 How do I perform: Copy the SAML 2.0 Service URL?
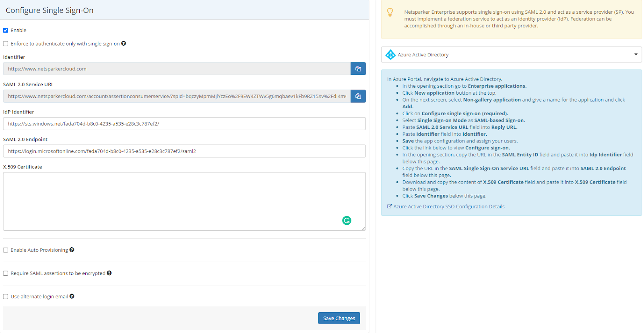pos(358,96)
